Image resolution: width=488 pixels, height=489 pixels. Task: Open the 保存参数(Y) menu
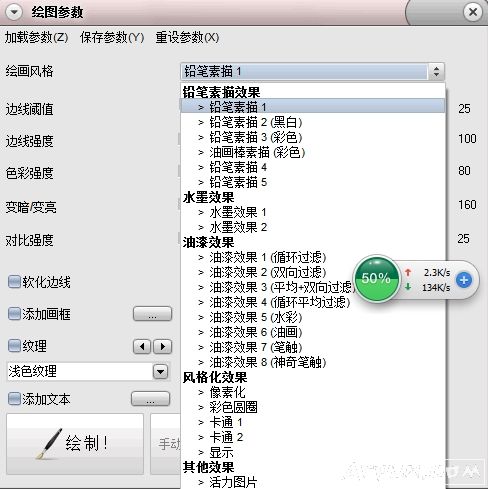(112, 37)
